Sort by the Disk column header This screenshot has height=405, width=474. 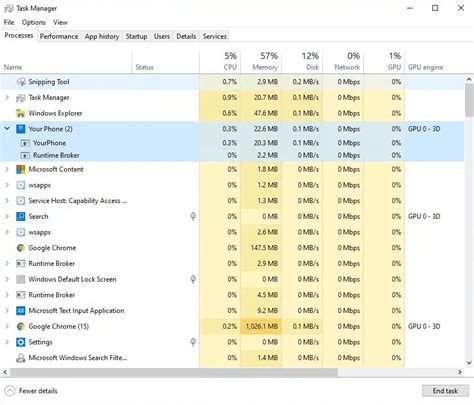click(302, 62)
